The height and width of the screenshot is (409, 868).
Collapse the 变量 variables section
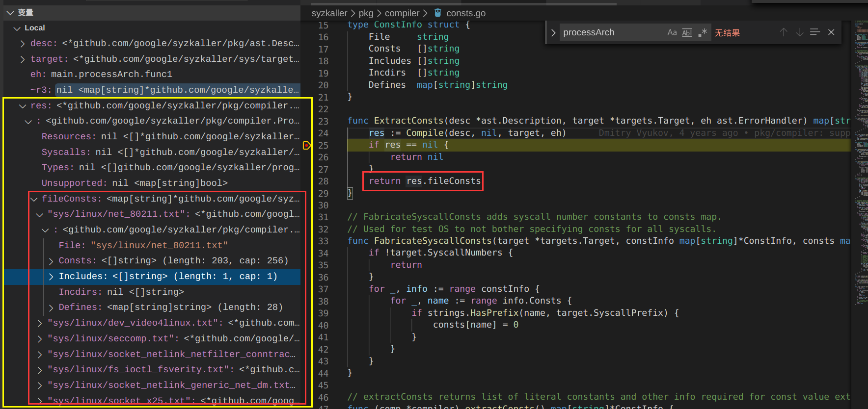tap(10, 12)
